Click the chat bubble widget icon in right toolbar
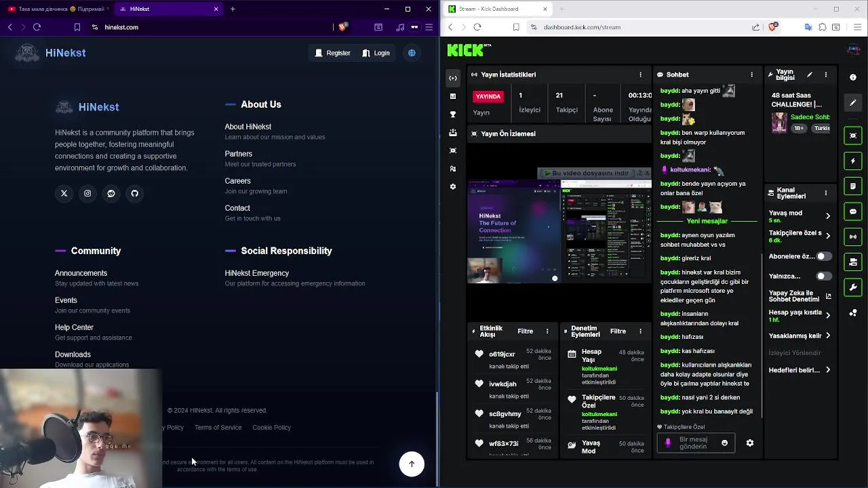 (853, 211)
